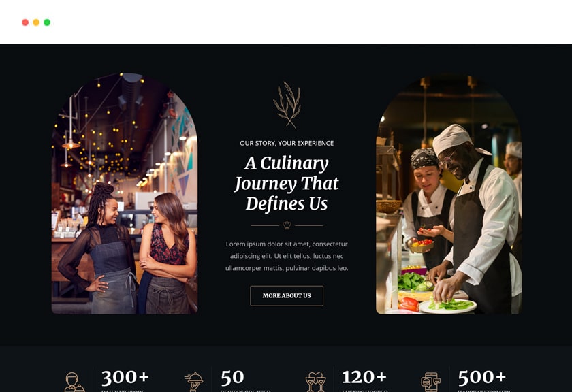Click the green window dot
572x392 pixels.
[47, 22]
